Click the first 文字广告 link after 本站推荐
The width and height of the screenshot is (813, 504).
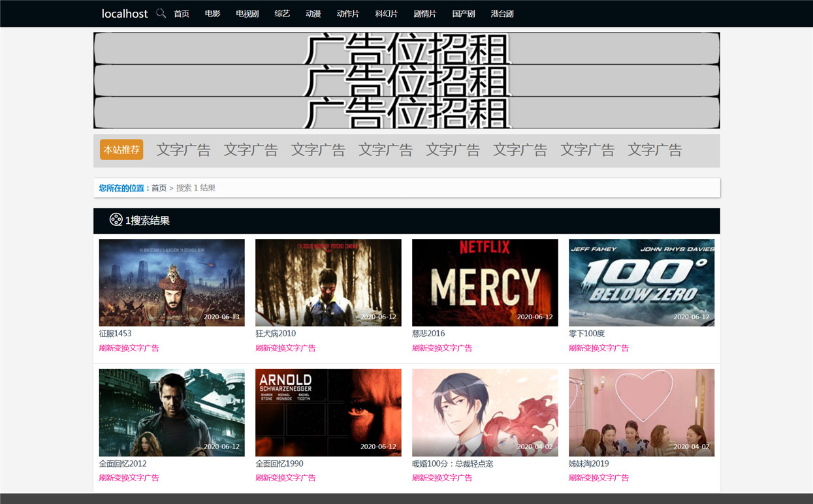pyautogui.click(x=183, y=150)
